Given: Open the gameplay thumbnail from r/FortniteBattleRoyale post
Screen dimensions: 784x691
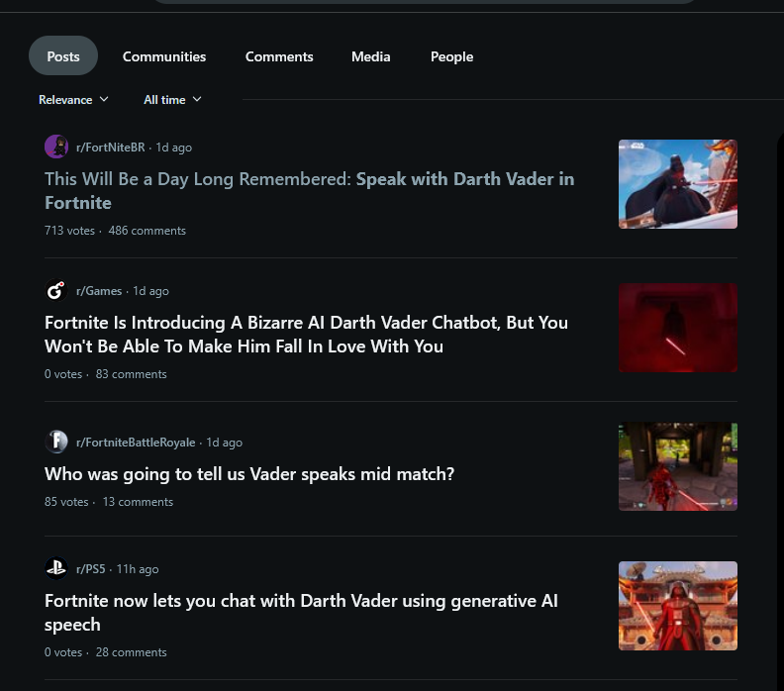Looking at the screenshot, I should coord(677,466).
